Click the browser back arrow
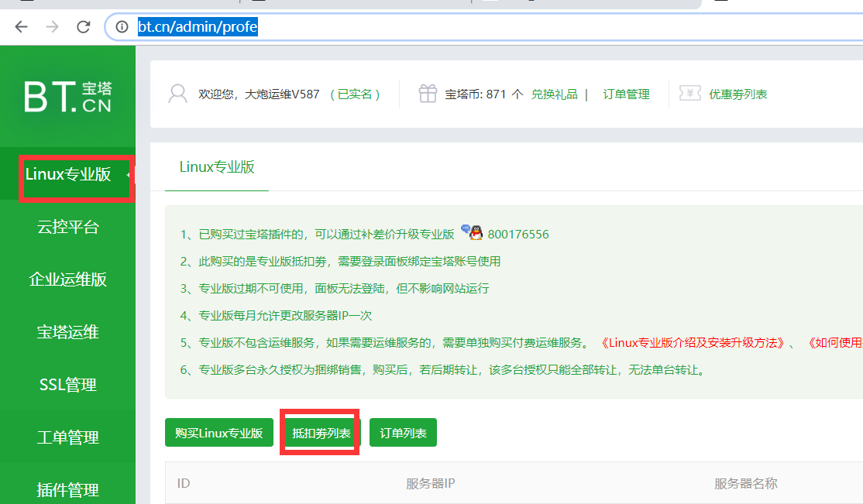 click(21, 26)
